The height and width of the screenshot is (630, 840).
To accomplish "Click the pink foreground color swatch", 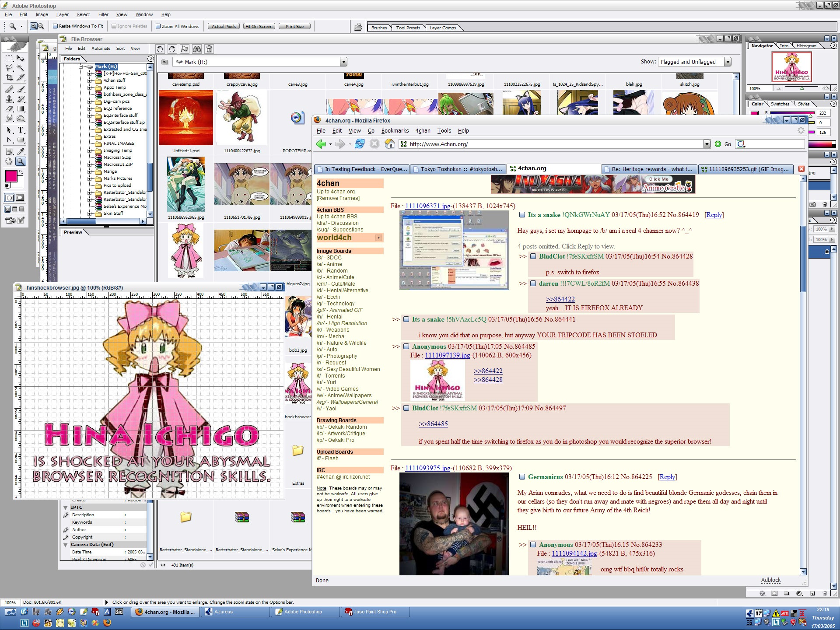I will [x=10, y=176].
